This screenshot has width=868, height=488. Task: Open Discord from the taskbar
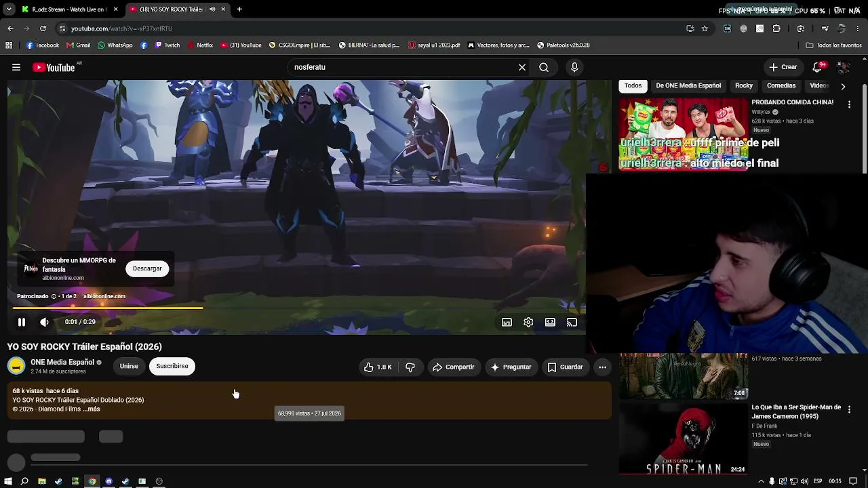coord(108,481)
